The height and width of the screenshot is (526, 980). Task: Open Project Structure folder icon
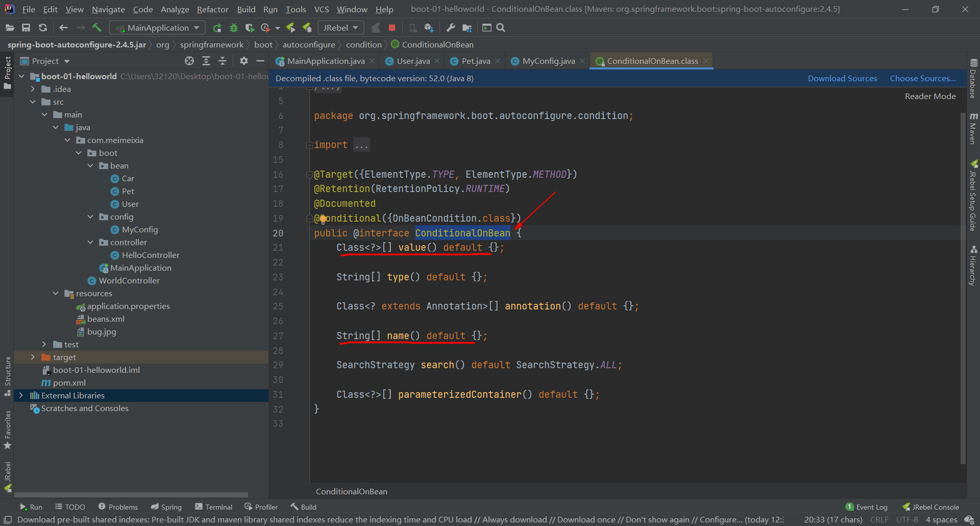[467, 28]
